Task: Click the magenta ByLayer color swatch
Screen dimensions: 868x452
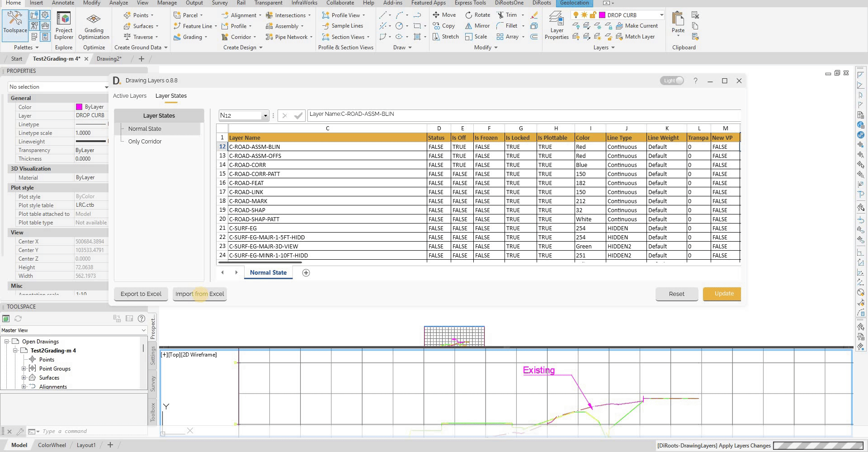Action: (79, 107)
